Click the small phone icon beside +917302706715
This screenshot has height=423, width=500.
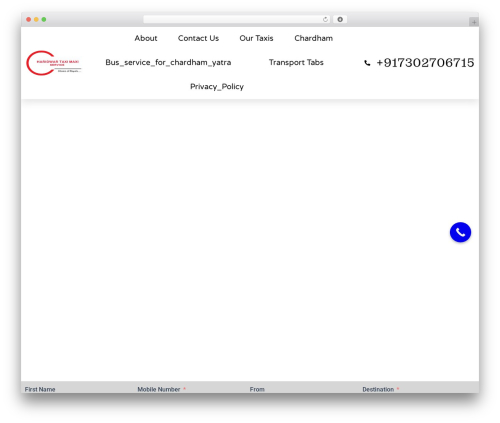(x=367, y=63)
